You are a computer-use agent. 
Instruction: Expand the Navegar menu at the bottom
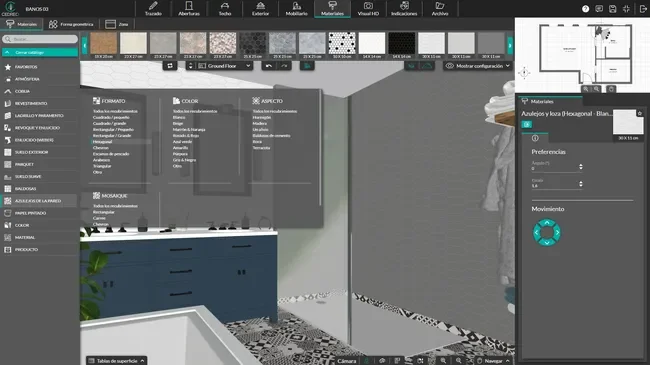[x=493, y=360]
